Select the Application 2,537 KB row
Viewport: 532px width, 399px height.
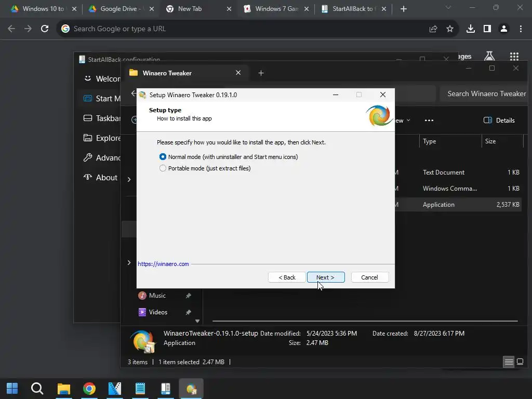tap(458, 205)
